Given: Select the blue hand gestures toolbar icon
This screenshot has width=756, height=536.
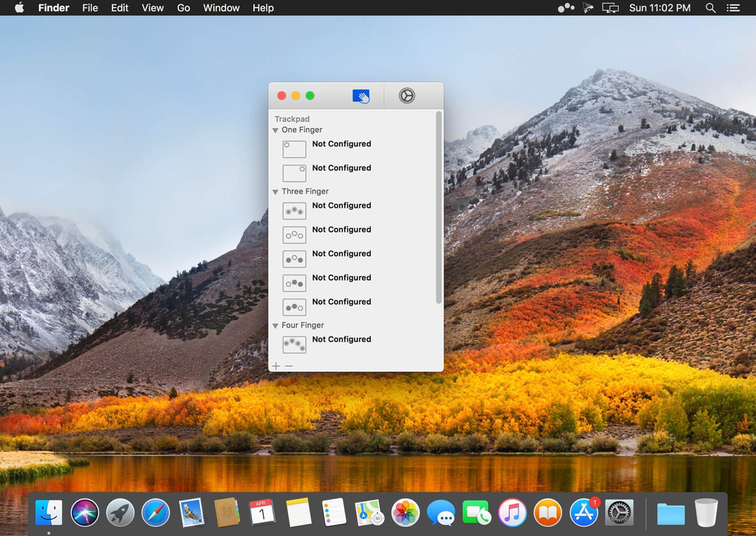Looking at the screenshot, I should (x=361, y=96).
